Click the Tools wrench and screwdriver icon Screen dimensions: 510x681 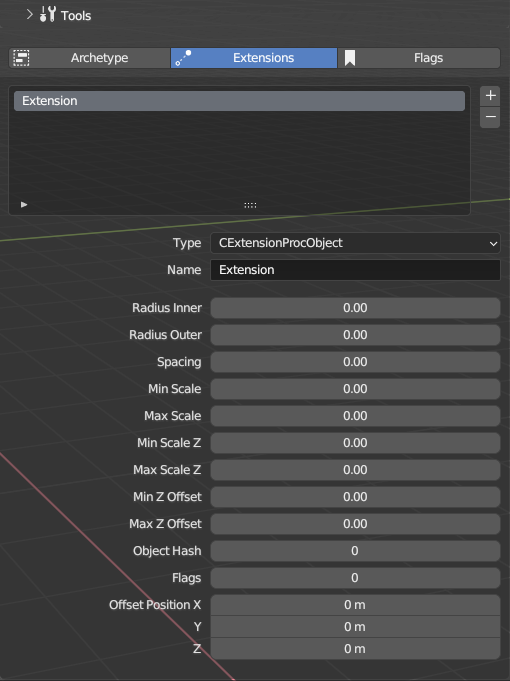pos(47,14)
